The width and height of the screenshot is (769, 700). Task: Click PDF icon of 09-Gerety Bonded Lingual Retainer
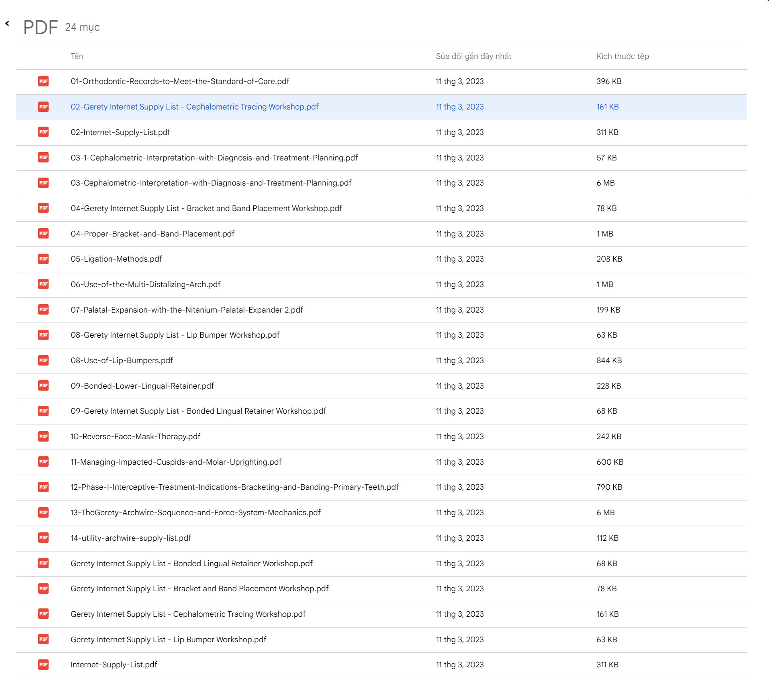click(43, 411)
